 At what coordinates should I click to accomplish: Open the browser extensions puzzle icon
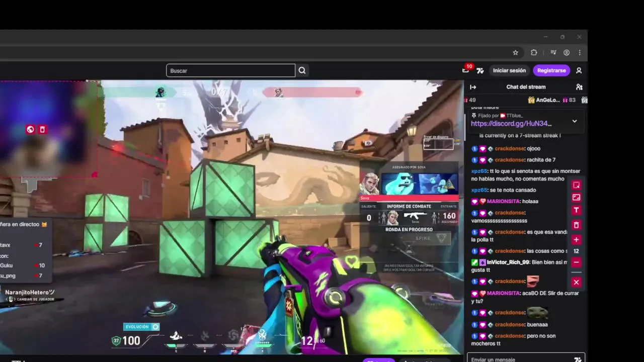click(x=534, y=53)
